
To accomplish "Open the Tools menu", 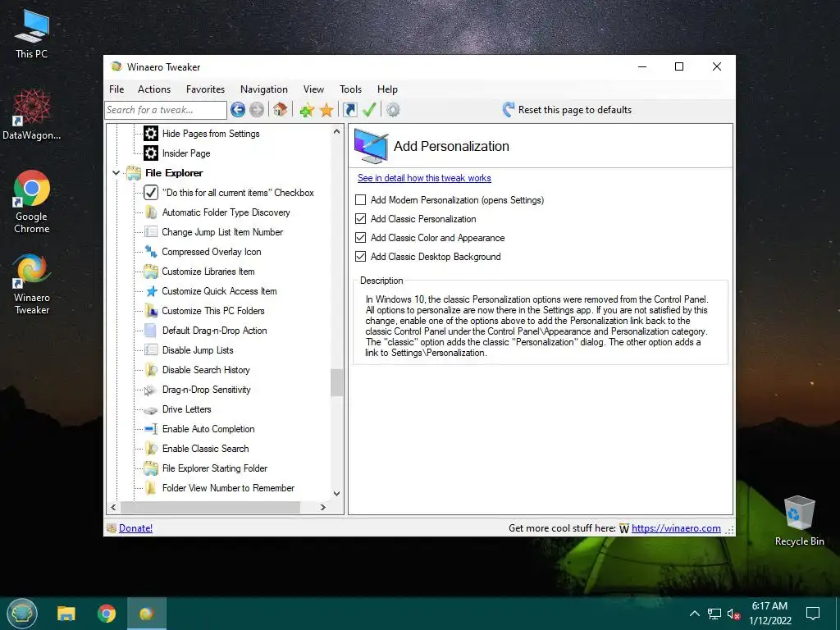I will point(350,89).
